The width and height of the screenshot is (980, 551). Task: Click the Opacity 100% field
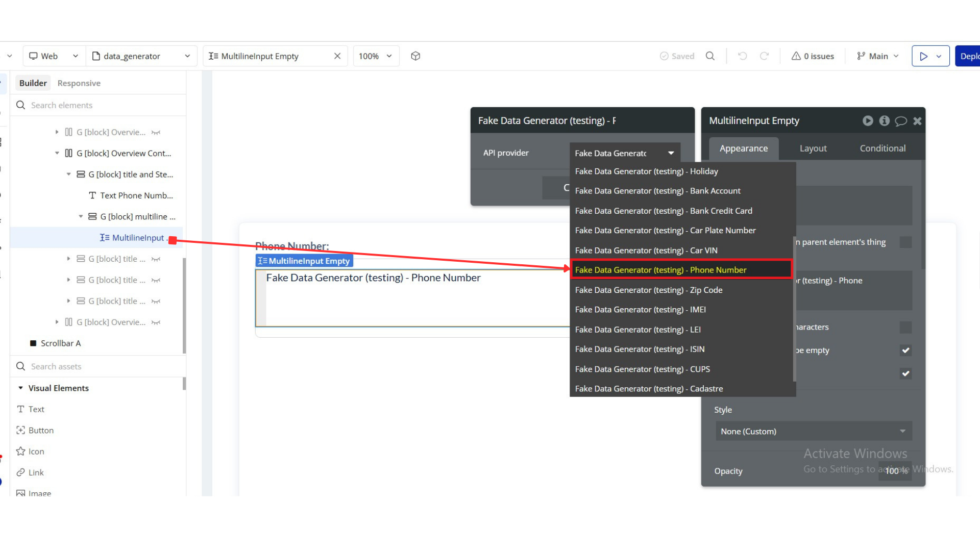[x=895, y=471]
